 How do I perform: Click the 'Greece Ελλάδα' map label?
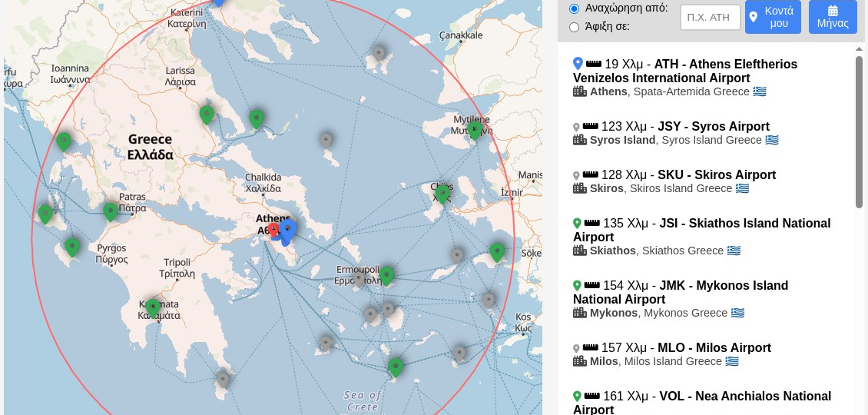150,147
